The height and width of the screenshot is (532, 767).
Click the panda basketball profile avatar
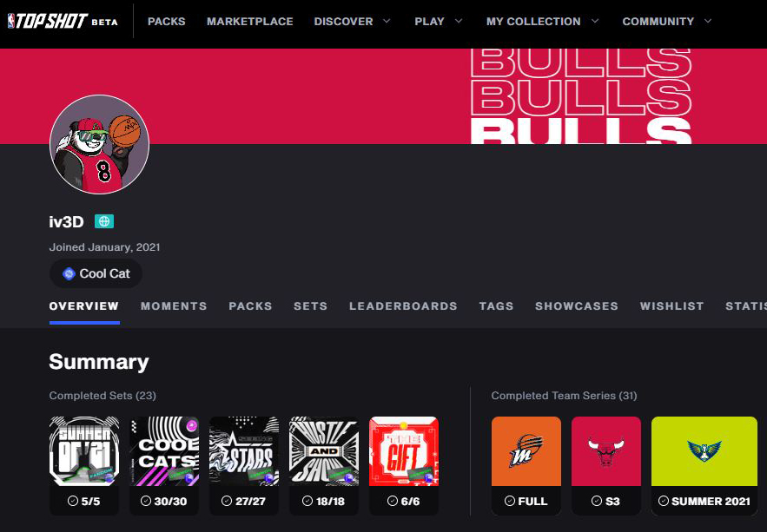pos(100,144)
